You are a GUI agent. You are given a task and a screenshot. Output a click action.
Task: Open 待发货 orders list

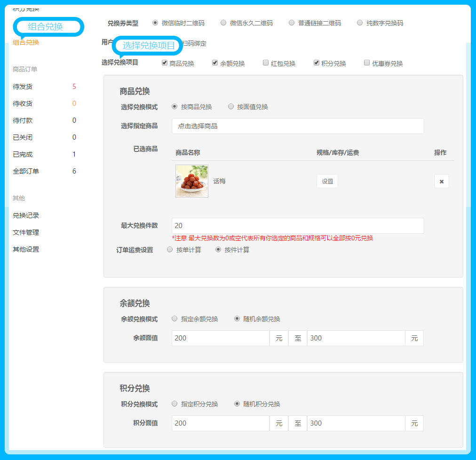[x=23, y=87]
